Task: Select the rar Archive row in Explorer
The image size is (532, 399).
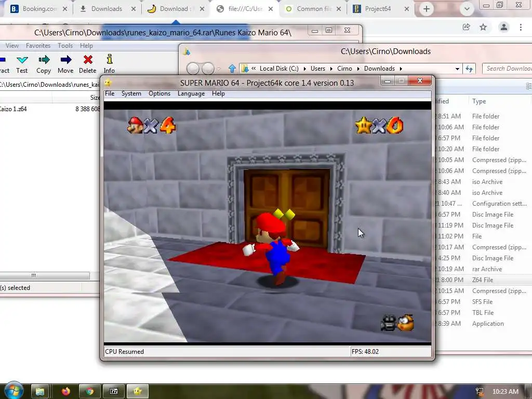Action: [483, 269]
